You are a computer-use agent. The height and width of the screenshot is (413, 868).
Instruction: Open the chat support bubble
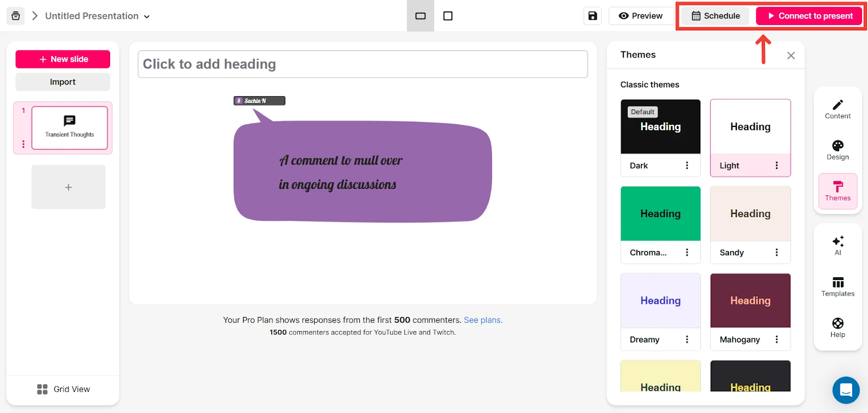coord(846,390)
